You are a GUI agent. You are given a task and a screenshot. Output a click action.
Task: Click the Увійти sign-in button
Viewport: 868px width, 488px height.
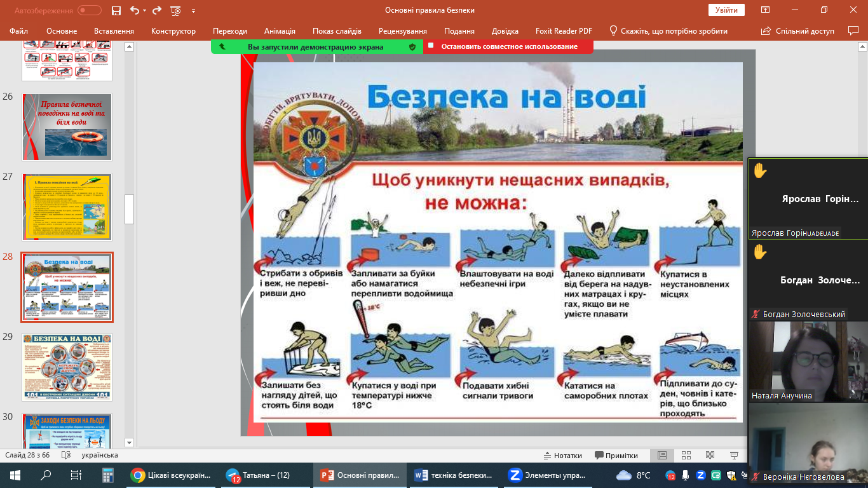726,10
